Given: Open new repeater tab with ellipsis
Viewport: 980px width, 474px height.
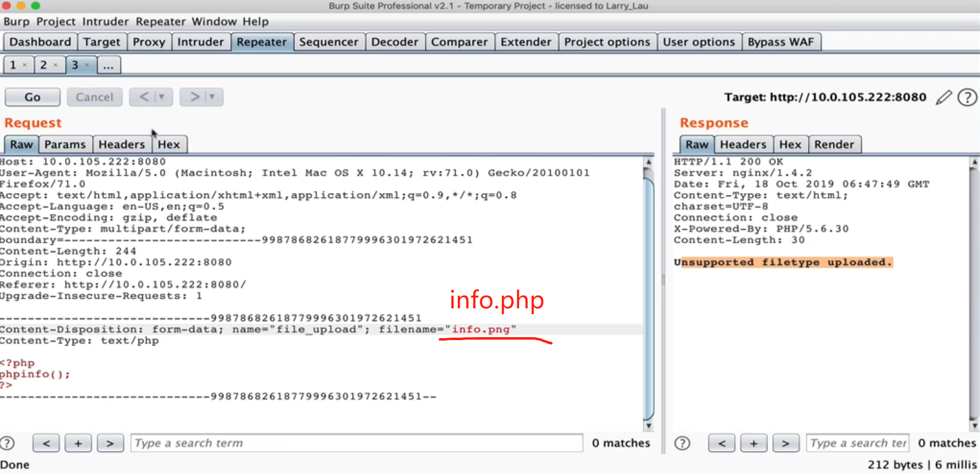Looking at the screenshot, I should pyautogui.click(x=109, y=65).
